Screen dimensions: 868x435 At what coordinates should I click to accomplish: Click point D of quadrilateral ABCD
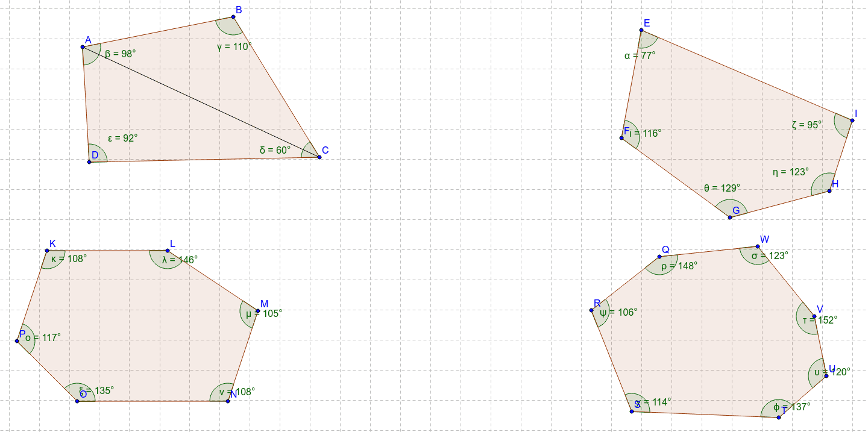(89, 161)
